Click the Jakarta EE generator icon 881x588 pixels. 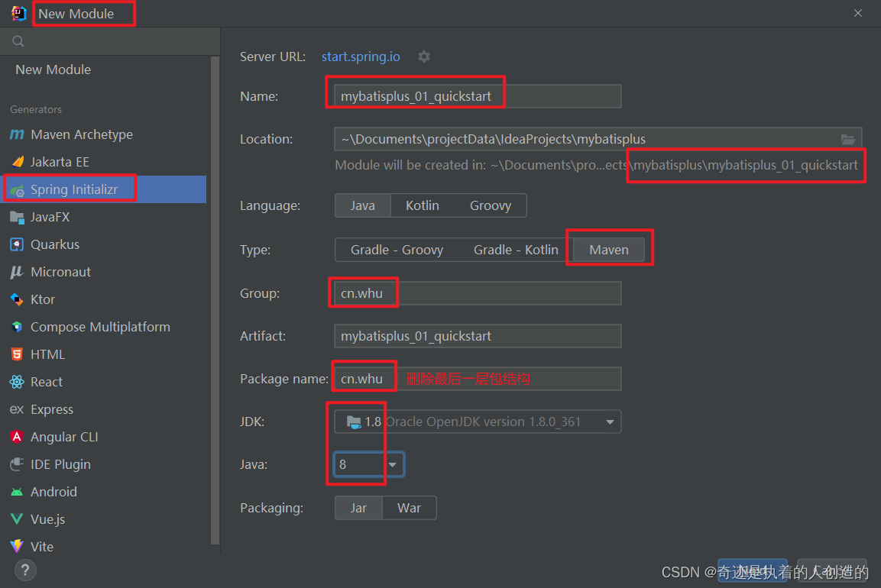coord(17,162)
